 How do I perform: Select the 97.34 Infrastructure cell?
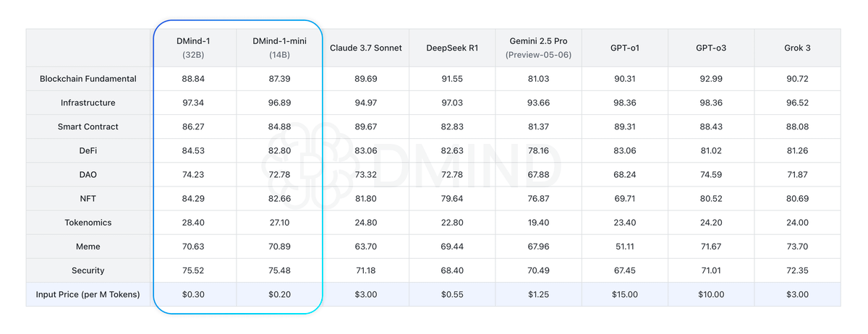(x=193, y=103)
